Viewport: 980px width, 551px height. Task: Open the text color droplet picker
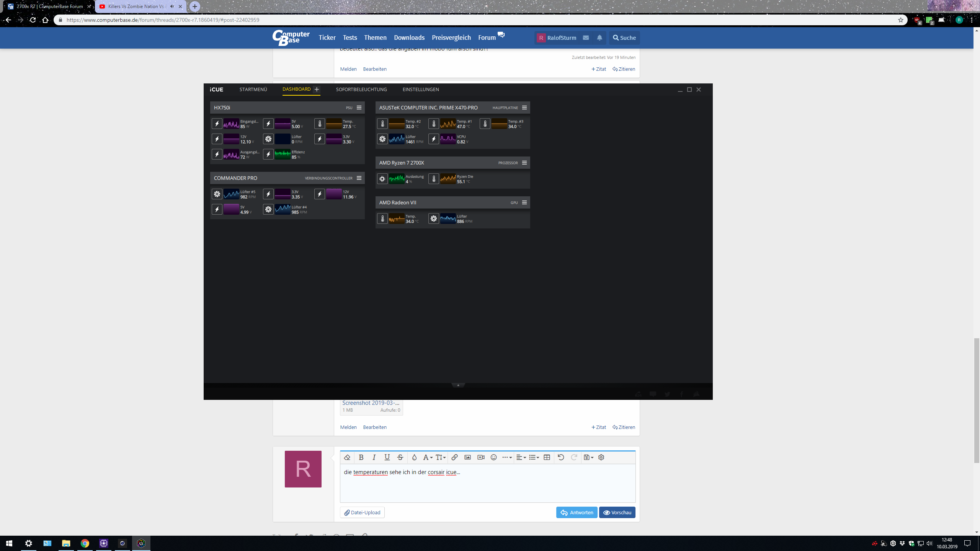(414, 457)
